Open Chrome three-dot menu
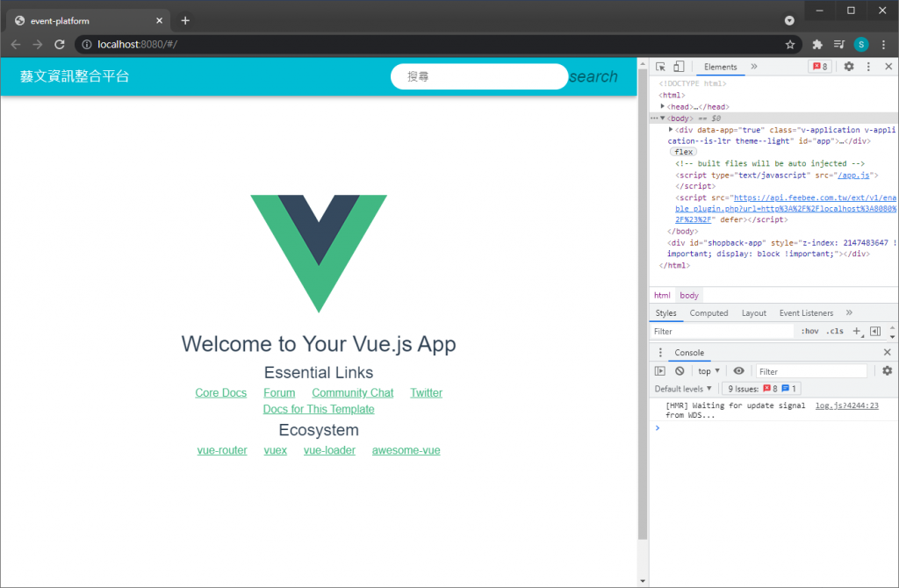899x588 pixels. click(x=883, y=44)
